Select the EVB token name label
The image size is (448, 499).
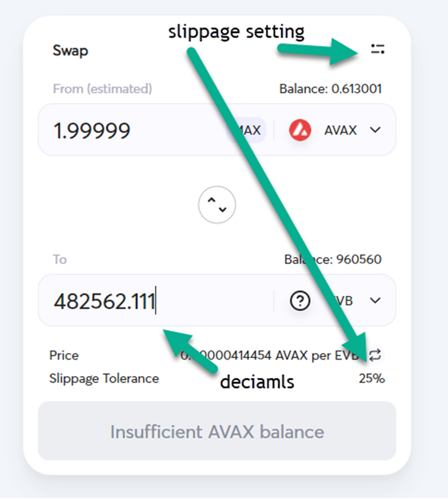[x=344, y=301]
